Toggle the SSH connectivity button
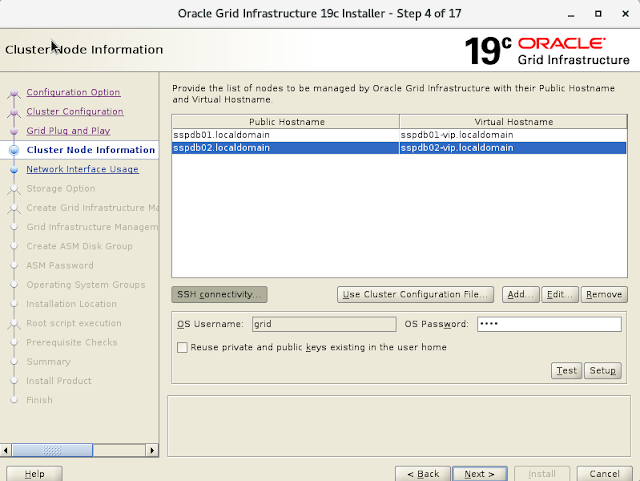 pos(220,294)
